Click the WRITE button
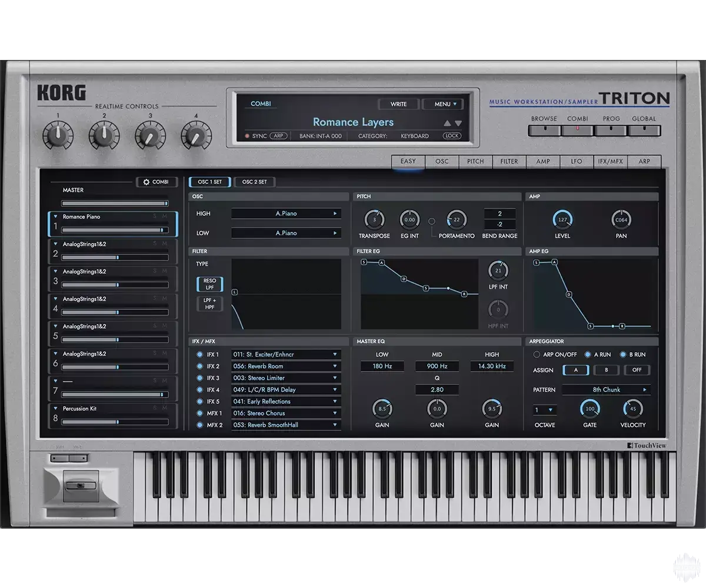This screenshot has height=588, width=706. (x=398, y=104)
